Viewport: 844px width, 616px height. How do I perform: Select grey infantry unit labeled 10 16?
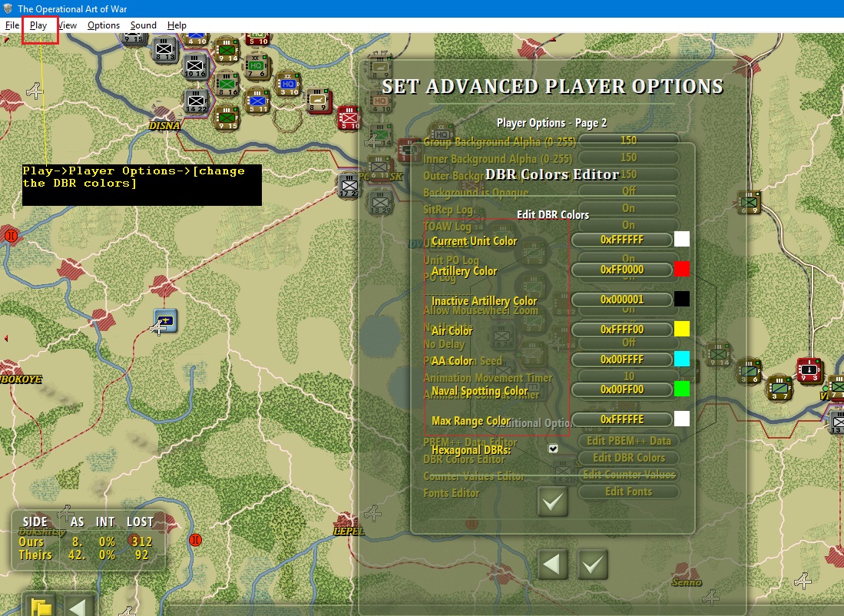coord(195,67)
